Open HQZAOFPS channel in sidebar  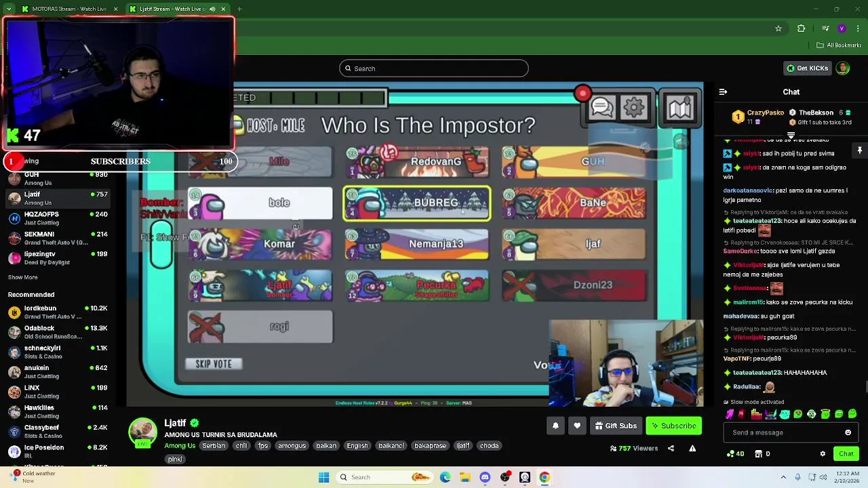tap(58, 218)
